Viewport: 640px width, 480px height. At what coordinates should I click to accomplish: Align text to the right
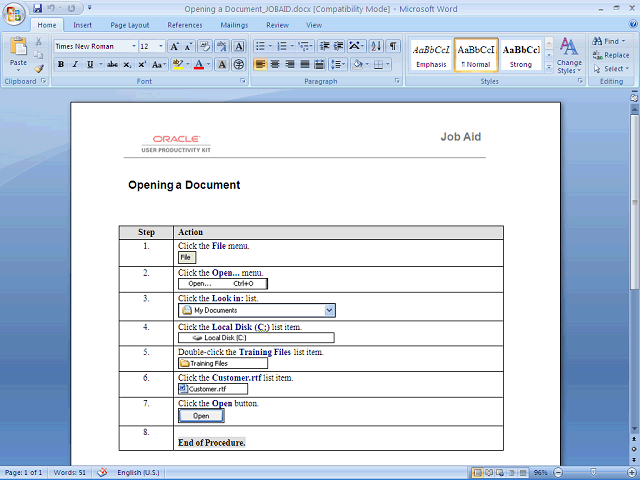(290, 64)
